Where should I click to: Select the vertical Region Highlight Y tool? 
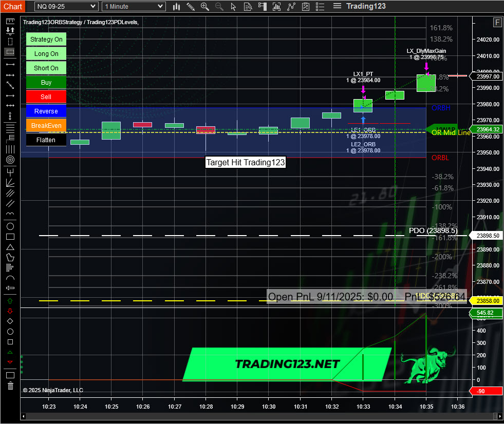(10, 42)
